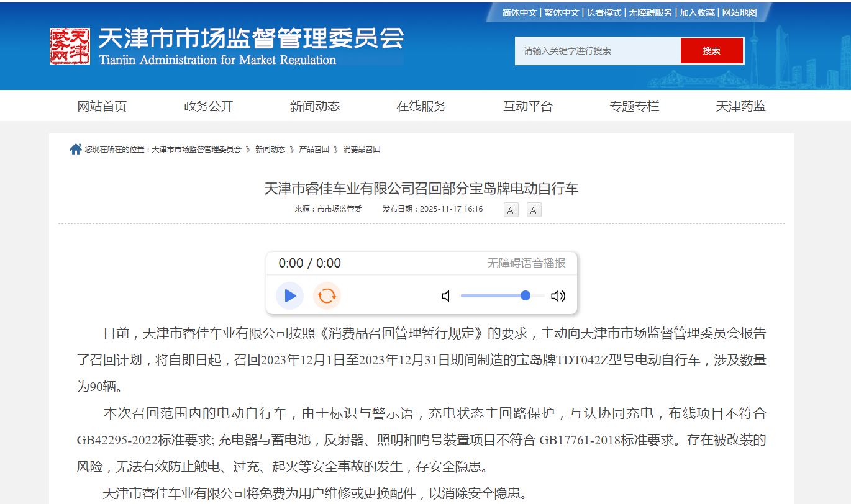Image resolution: width=851 pixels, height=504 pixels.
Task: Click the Tianjin government red seal logo
Action: (70, 46)
